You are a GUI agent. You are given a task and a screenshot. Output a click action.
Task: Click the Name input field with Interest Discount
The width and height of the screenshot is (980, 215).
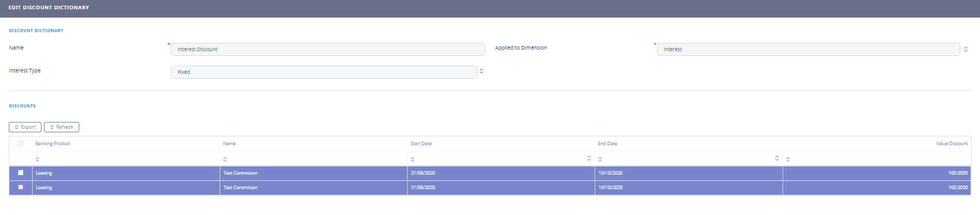click(327, 50)
